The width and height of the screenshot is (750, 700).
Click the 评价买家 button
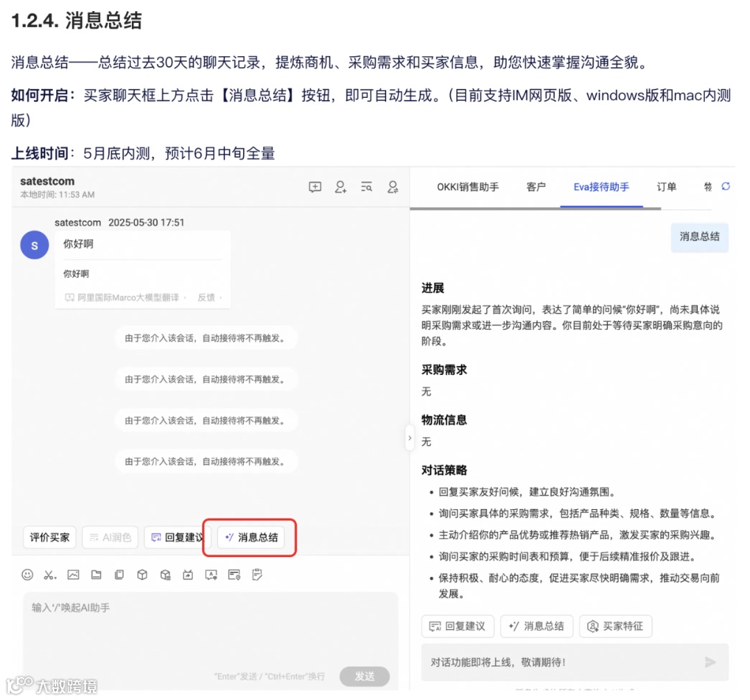(50, 537)
